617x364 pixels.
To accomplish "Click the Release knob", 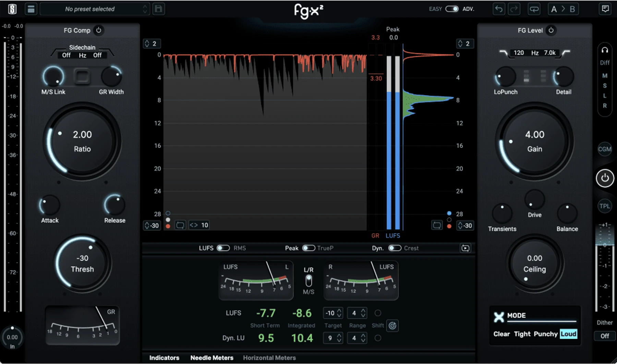I will pos(114,205).
